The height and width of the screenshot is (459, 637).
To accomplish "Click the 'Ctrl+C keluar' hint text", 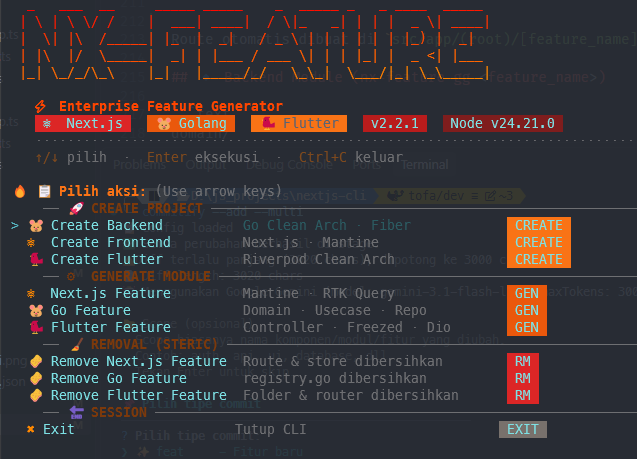I will [x=351, y=157].
